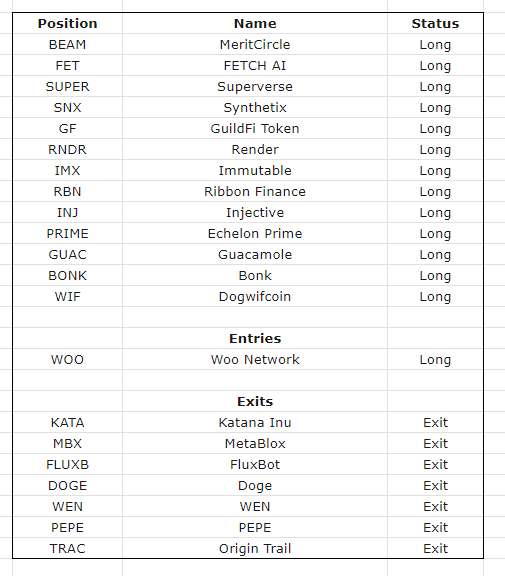Click the Immutable name cell
This screenshot has height=576, width=505.
pos(255,170)
